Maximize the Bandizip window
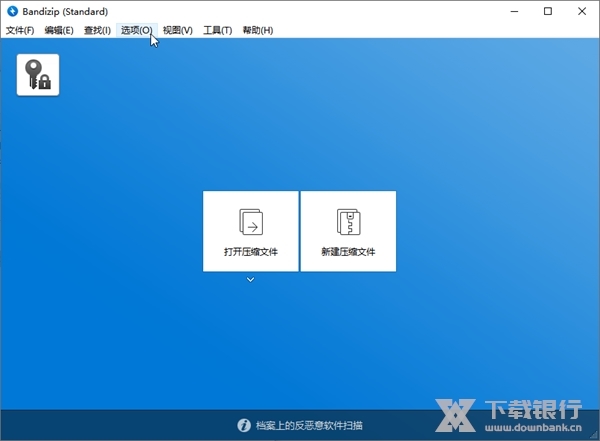 coord(548,11)
